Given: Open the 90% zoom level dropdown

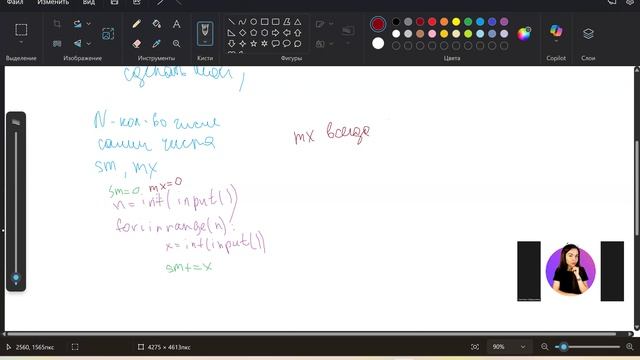Looking at the screenshot, I should (x=509, y=347).
